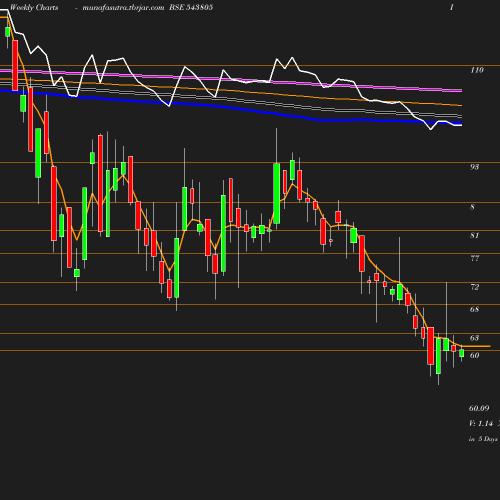Click the 60.09 closing price value
Viewport: 500px width, 500px height.
tap(479, 408)
